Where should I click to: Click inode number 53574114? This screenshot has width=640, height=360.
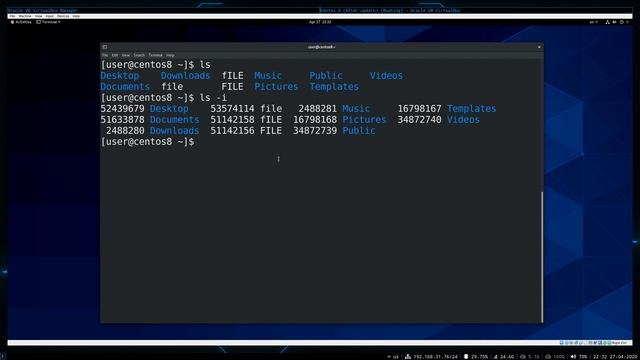[232, 109]
